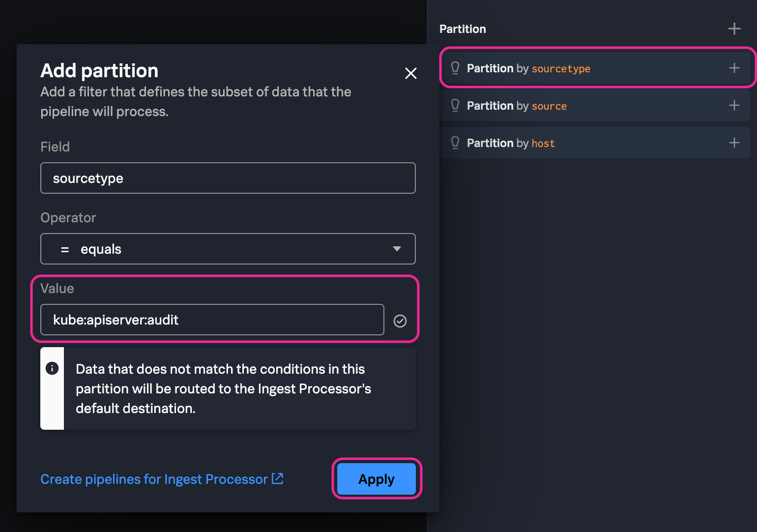The width and height of the screenshot is (757, 532).
Task: Click the plus icon beside Partition by host
Action: click(734, 143)
